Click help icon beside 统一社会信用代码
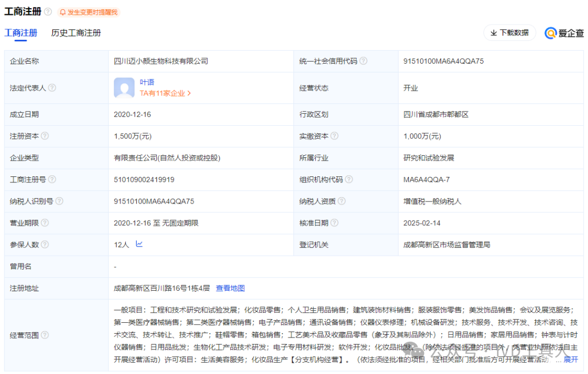The width and height of the screenshot is (588, 374). coord(363,61)
